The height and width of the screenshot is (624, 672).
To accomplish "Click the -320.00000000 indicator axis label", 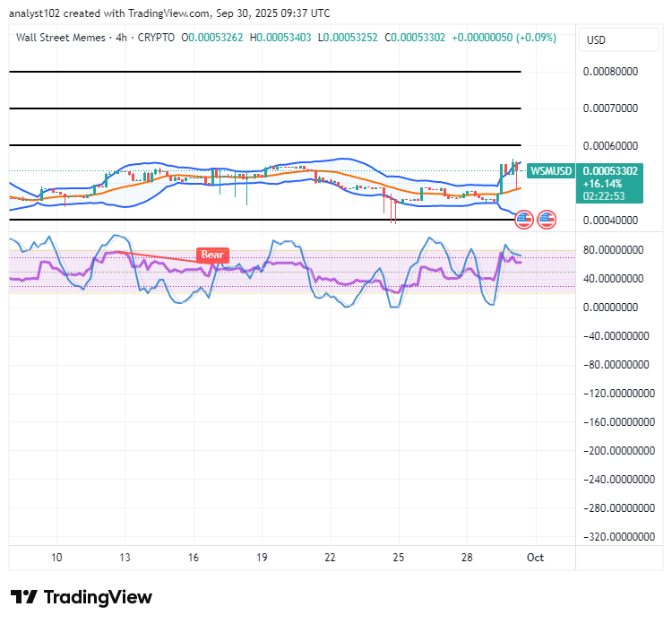I will (x=619, y=536).
